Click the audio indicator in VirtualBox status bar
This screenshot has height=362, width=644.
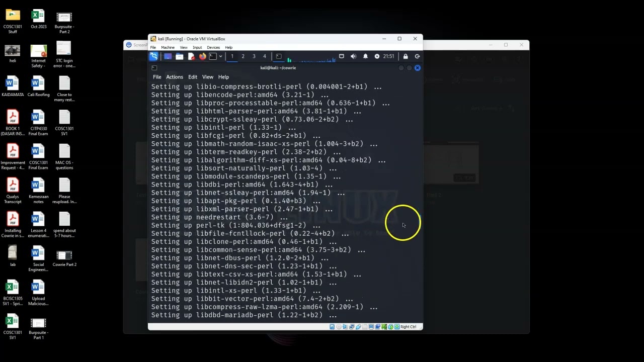[345, 327]
